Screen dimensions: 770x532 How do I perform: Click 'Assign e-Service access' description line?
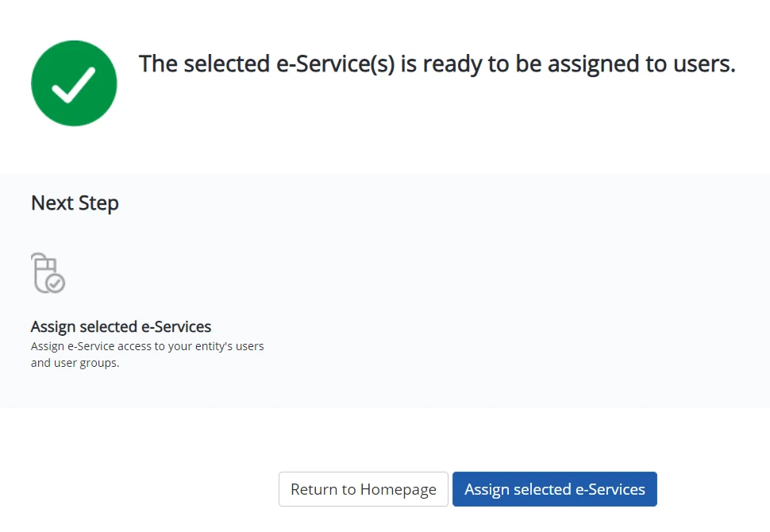(x=148, y=346)
